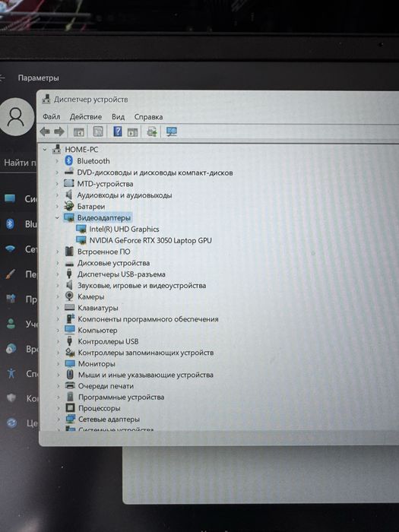Select the Мониторы tree item
The image size is (399, 532).
click(x=97, y=364)
